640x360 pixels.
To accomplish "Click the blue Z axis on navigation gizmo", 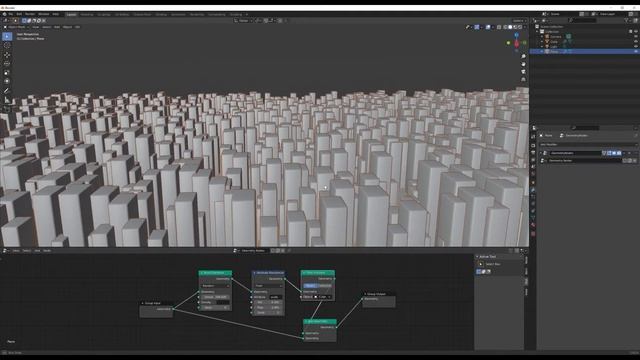I will coord(516,36).
